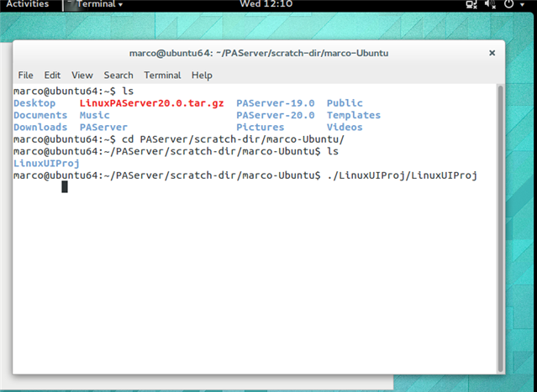Click the Music folder name

coord(94,115)
